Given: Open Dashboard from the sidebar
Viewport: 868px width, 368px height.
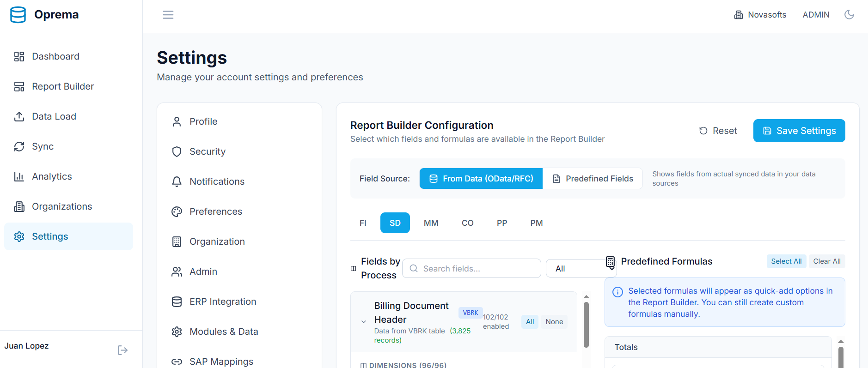Looking at the screenshot, I should pos(68,56).
